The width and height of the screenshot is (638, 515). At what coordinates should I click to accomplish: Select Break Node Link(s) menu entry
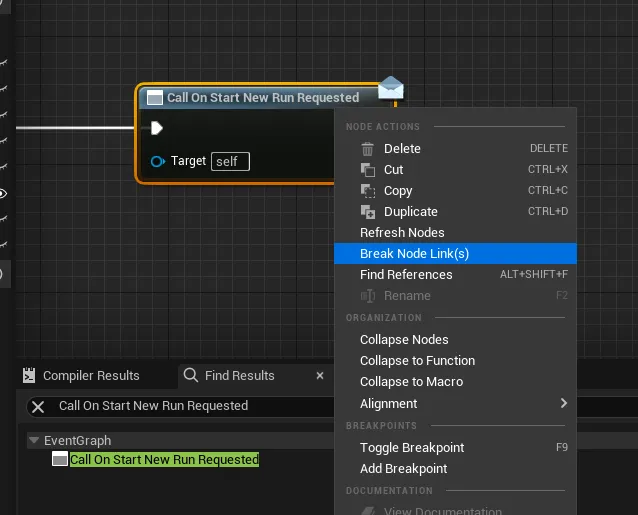455,253
